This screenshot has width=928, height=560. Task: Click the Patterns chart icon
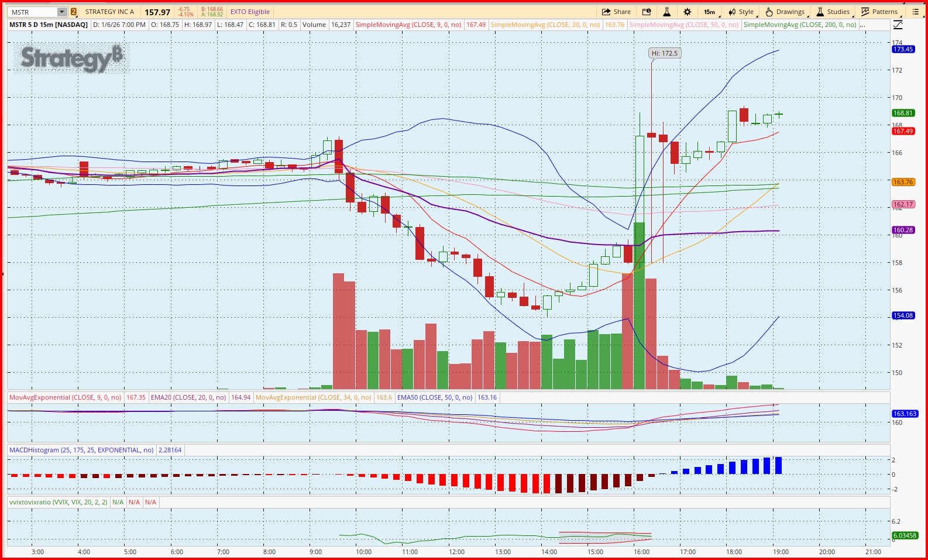[x=879, y=12]
